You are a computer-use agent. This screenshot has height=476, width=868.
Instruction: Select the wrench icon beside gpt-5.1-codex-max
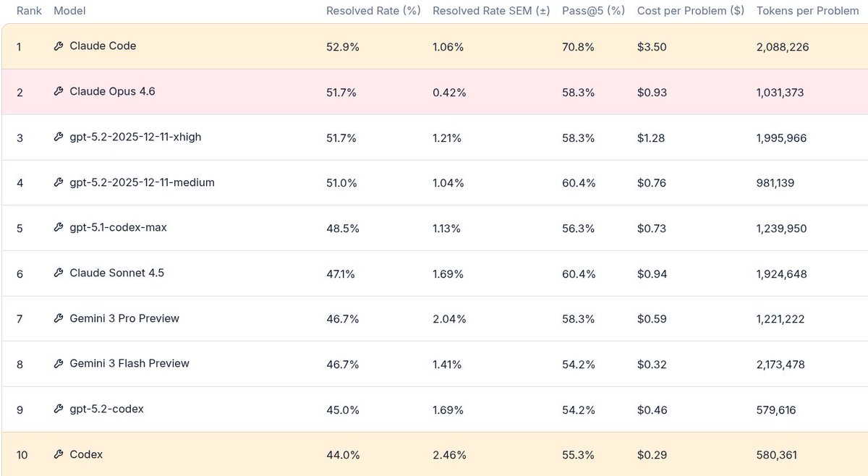[59, 228]
